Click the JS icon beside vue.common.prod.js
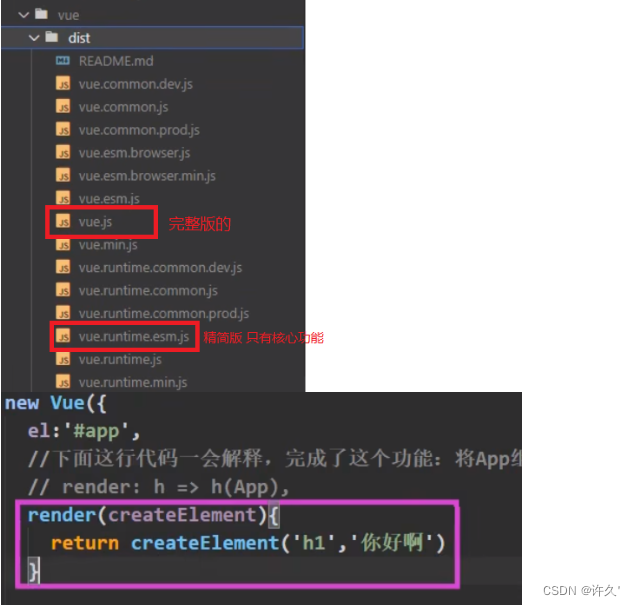The image size is (635, 606). click(63, 129)
